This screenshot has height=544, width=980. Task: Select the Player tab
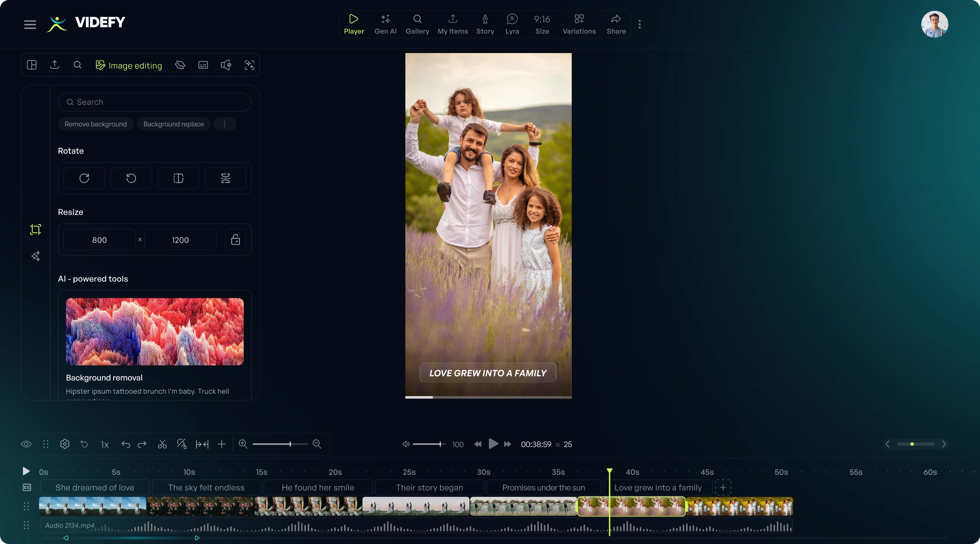tap(354, 24)
